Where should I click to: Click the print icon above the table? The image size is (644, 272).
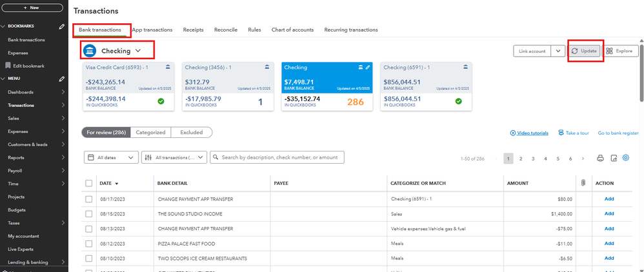pos(600,158)
